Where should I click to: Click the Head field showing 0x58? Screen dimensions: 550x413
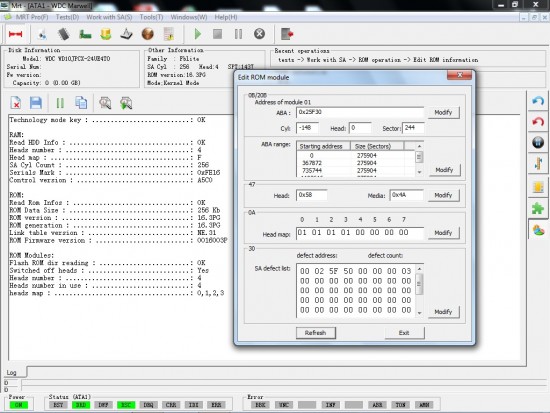click(312, 195)
